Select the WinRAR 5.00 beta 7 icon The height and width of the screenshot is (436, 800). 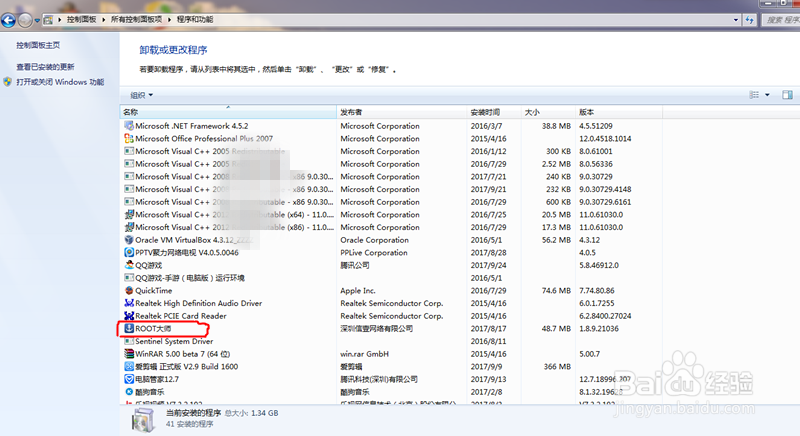129,354
